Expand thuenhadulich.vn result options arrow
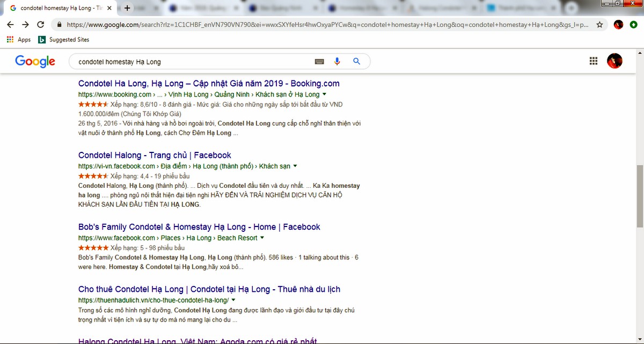This screenshot has height=344, width=644. pyautogui.click(x=233, y=300)
